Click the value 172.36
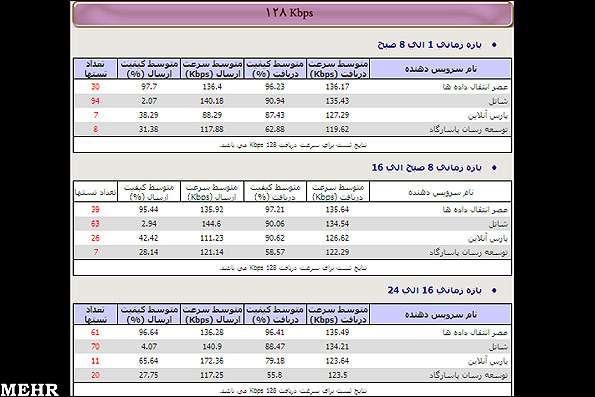The height and width of the screenshot is (397, 595). coord(212,361)
